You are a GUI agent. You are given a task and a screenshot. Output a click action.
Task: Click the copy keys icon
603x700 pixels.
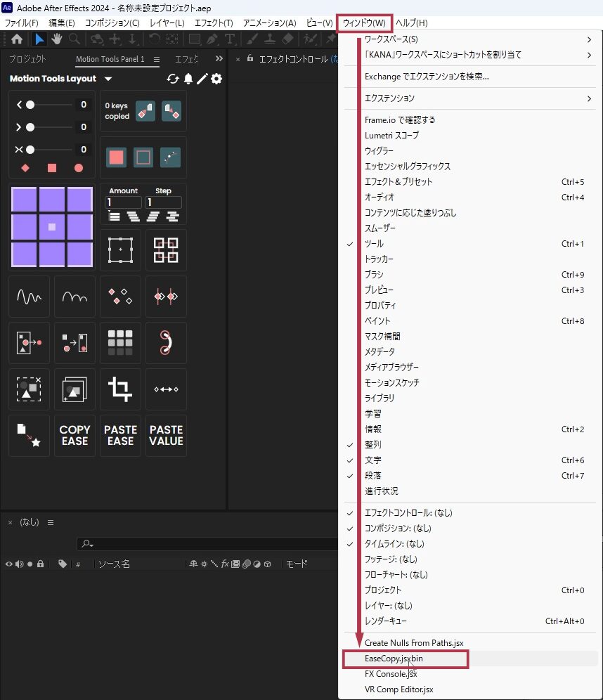(145, 111)
